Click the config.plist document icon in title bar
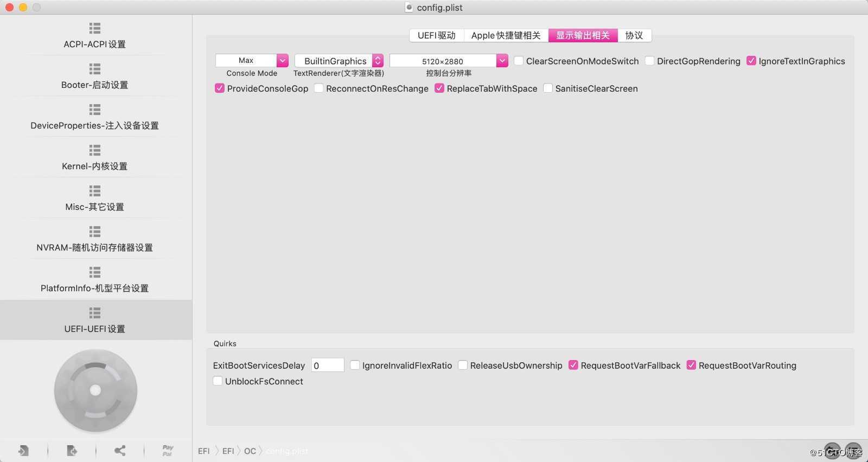 pos(409,7)
